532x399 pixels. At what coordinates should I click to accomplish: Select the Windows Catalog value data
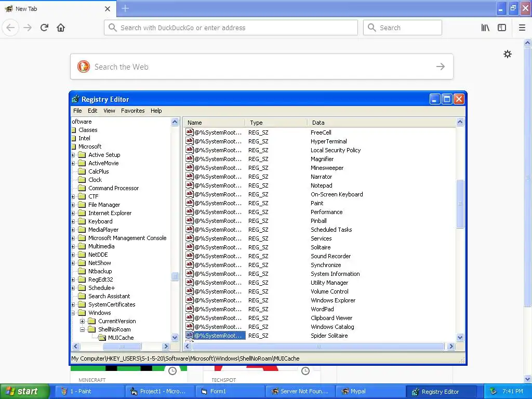pos(332,327)
